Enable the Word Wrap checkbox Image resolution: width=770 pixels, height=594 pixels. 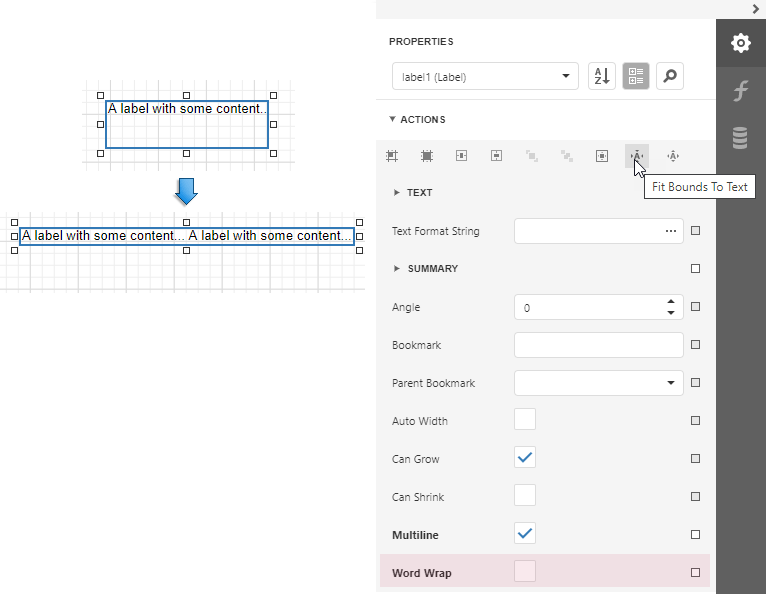tap(525, 572)
